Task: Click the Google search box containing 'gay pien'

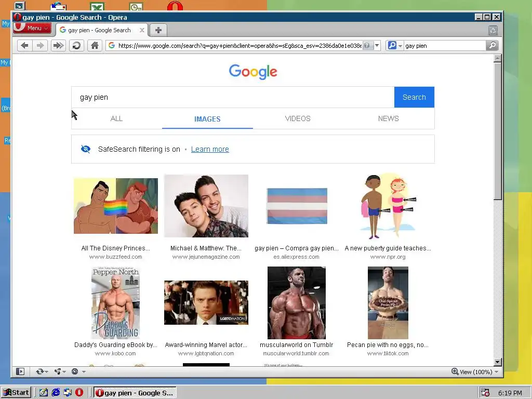Action: click(x=233, y=97)
